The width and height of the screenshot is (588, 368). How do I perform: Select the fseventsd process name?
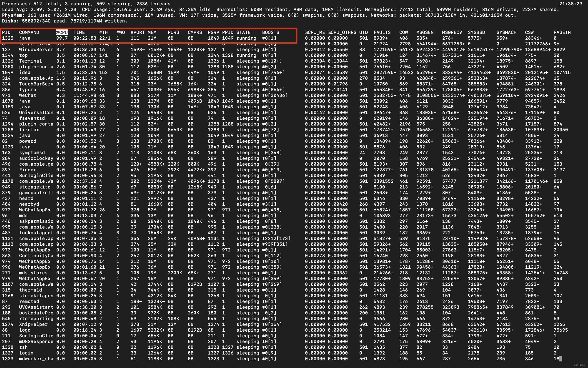point(32,118)
